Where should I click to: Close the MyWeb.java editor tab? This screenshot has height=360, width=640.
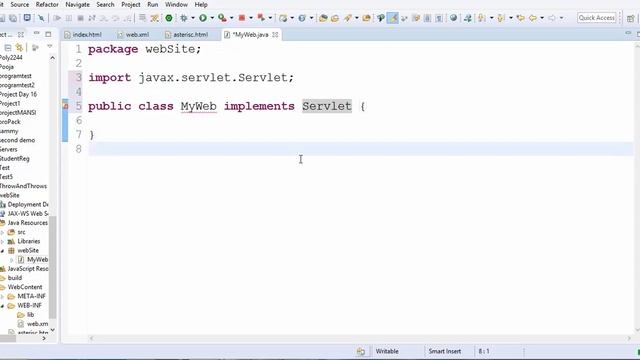276,35
